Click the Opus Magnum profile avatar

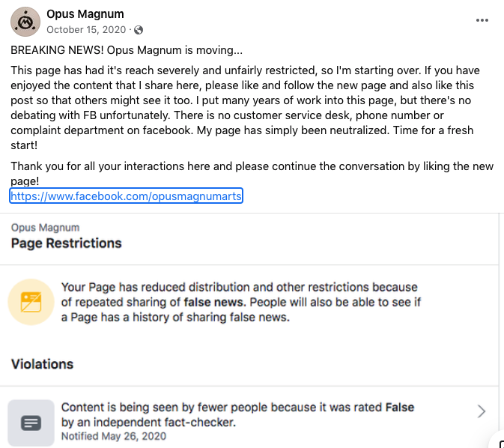point(25,22)
